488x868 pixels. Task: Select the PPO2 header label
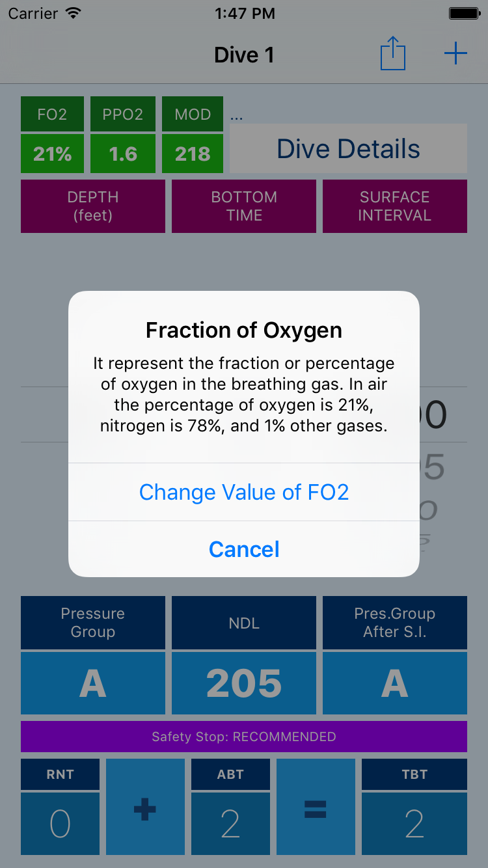[x=122, y=115]
